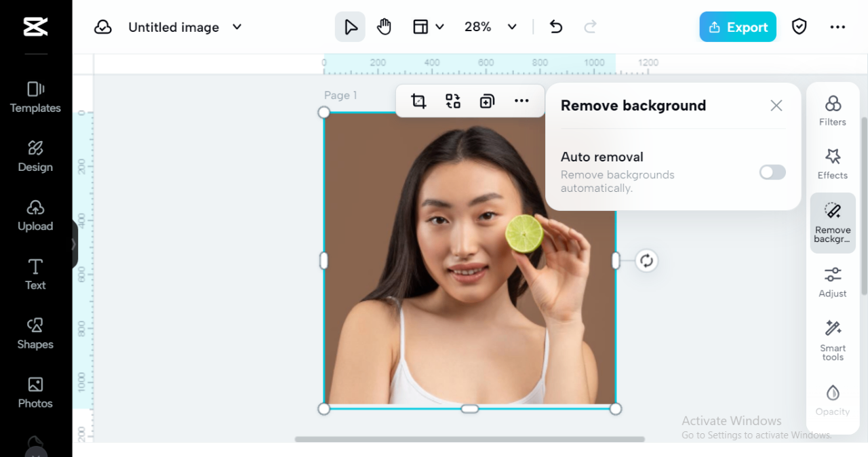Image resolution: width=868 pixels, height=457 pixels.
Task: Open the Filters panel
Action: [833, 111]
